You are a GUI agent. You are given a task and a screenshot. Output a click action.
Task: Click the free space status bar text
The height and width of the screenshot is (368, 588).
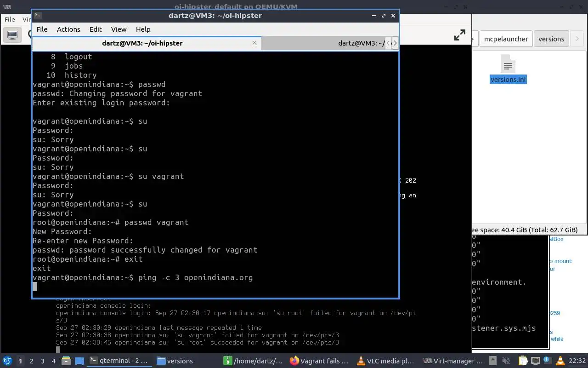coord(525,230)
